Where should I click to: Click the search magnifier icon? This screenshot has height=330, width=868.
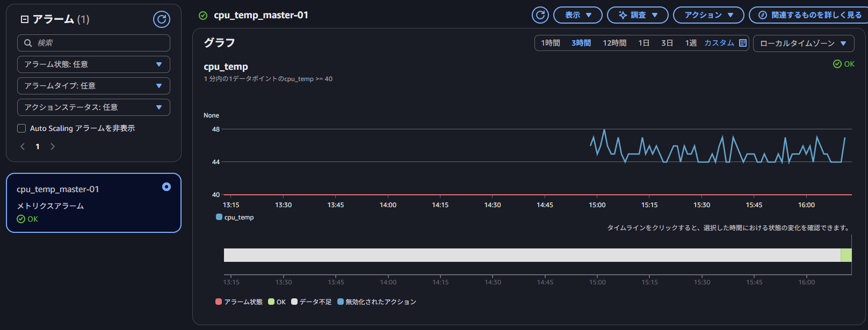click(x=28, y=43)
